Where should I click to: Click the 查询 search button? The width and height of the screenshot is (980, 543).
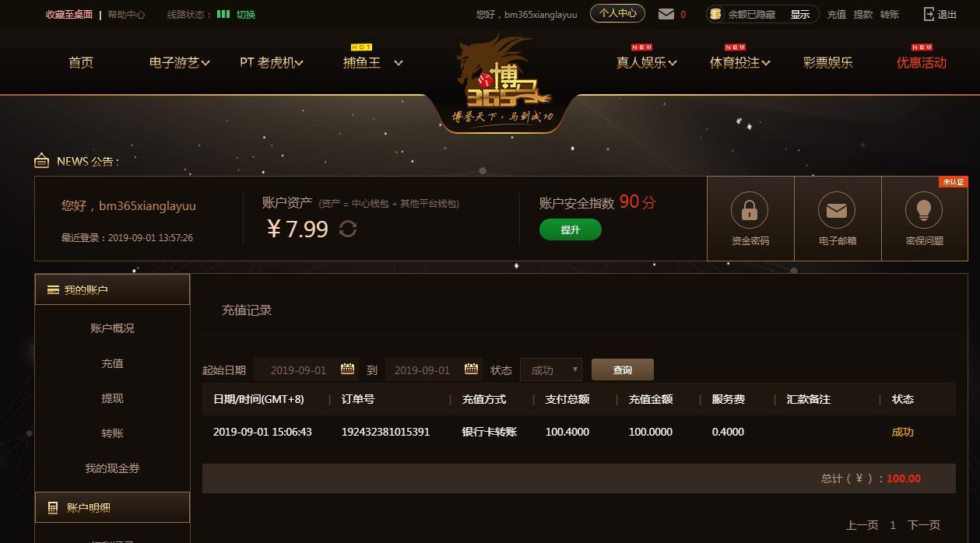point(623,370)
